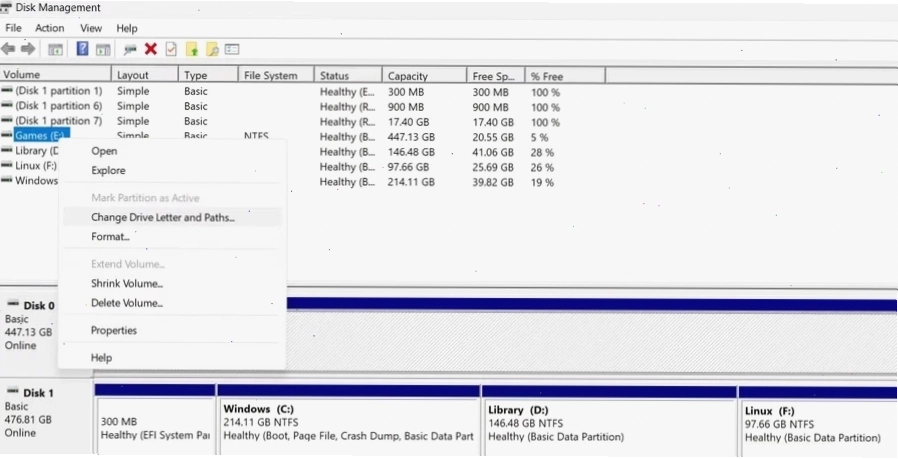Select the (Disk 1 partition 6) volume row
The height and width of the screenshot is (459, 898).
[58, 105]
